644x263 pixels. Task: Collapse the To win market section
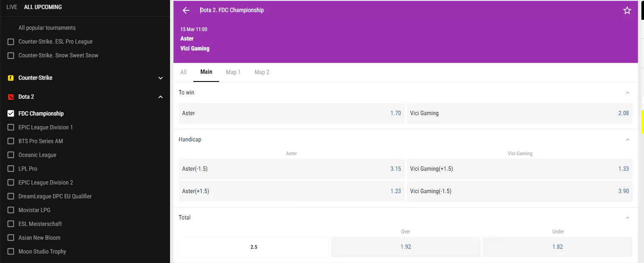tap(627, 93)
